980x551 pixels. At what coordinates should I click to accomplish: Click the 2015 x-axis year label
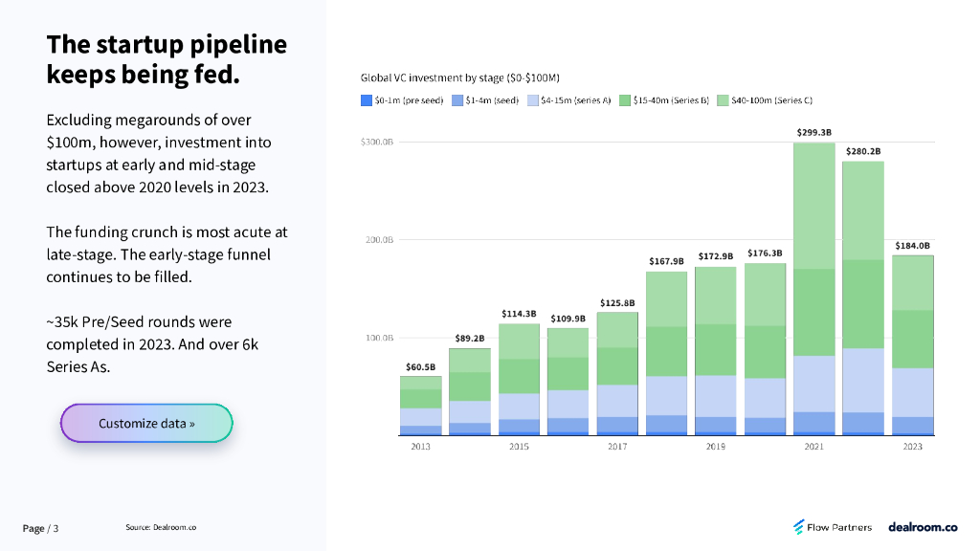(519, 447)
